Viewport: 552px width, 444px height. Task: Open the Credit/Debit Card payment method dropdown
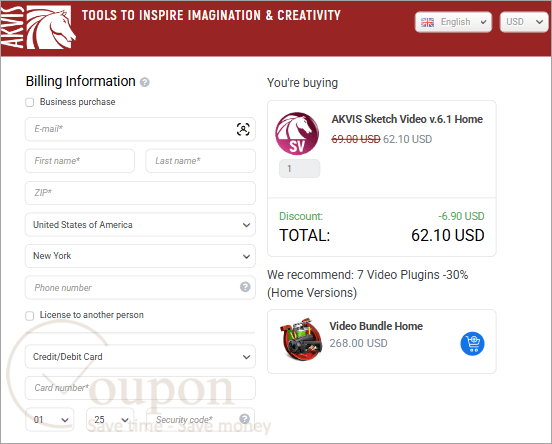140,357
